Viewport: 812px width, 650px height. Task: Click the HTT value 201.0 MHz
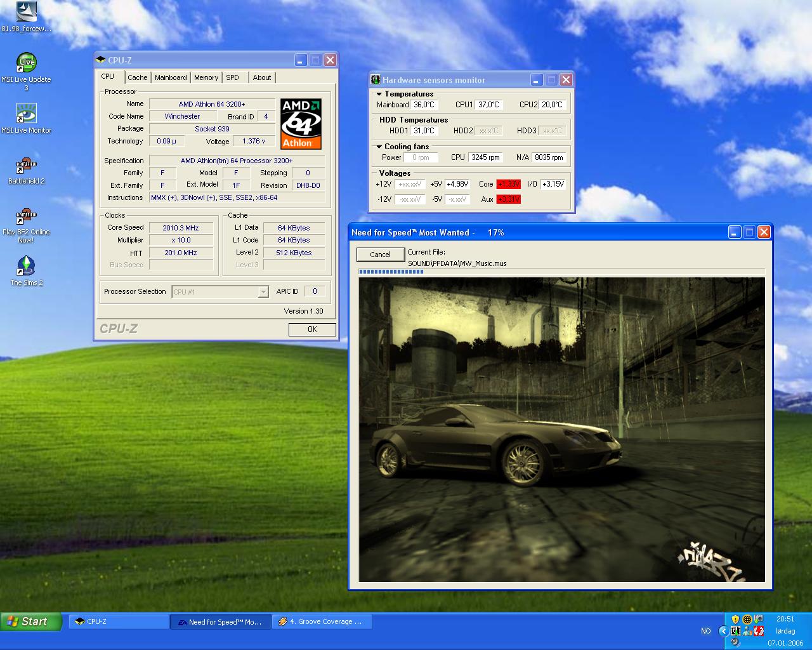(181, 253)
